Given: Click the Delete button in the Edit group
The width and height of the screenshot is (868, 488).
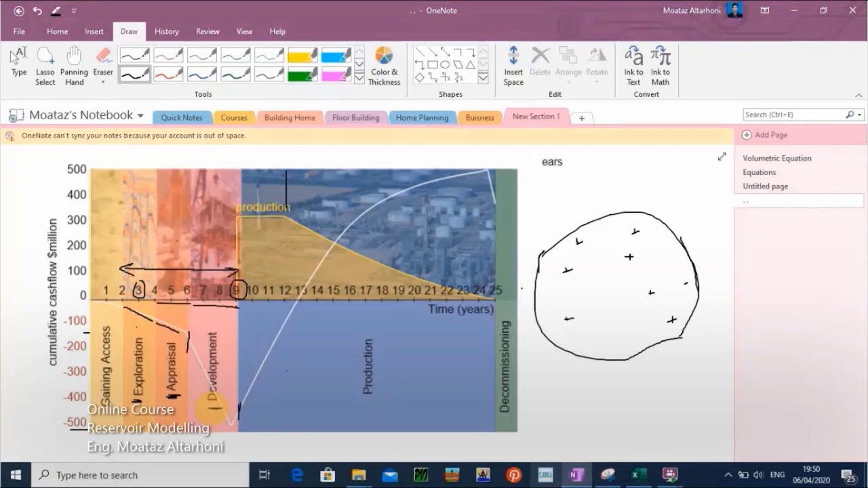Looking at the screenshot, I should pyautogui.click(x=540, y=62).
